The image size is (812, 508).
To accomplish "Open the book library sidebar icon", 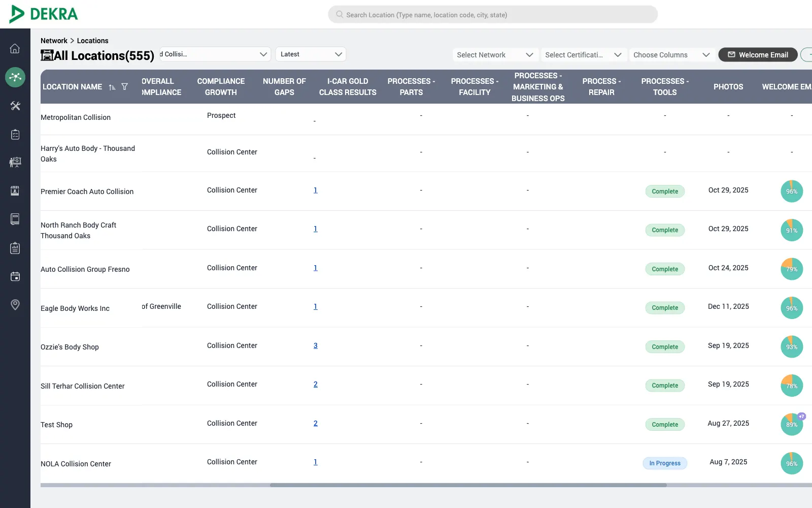I will (15, 219).
